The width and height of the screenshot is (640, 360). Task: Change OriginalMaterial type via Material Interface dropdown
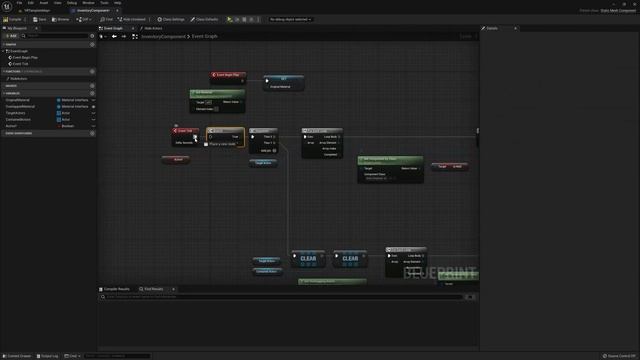pyautogui.click(x=73, y=100)
